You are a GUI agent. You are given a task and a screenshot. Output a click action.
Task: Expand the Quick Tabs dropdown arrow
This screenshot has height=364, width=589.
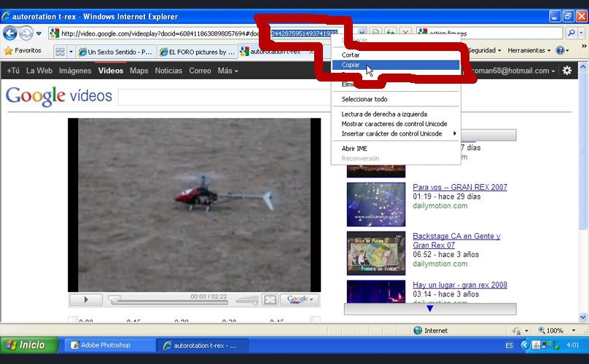coord(71,52)
